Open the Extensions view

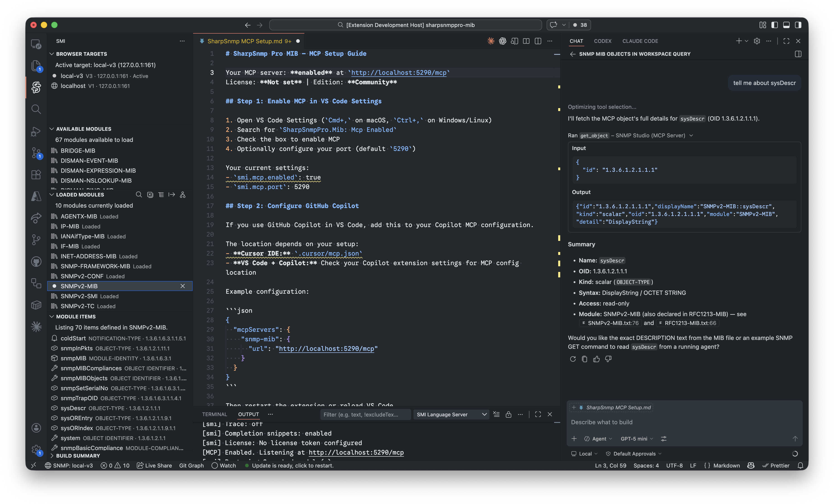36,175
